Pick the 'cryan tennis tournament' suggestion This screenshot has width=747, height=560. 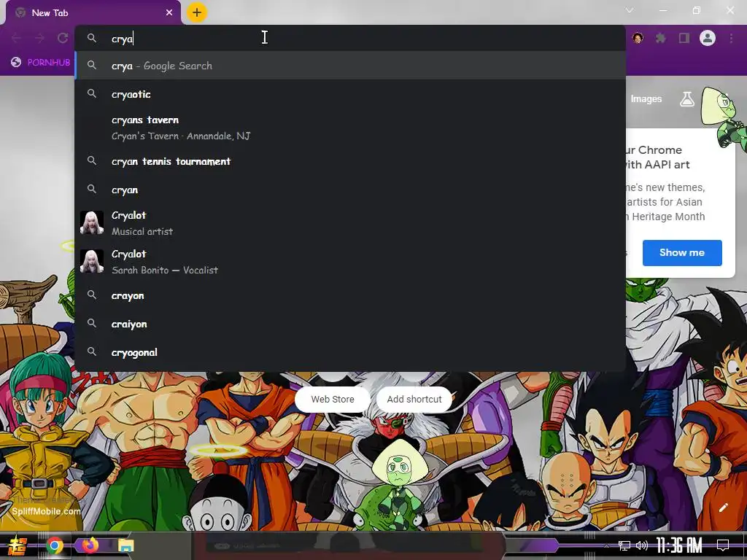[x=350, y=161]
